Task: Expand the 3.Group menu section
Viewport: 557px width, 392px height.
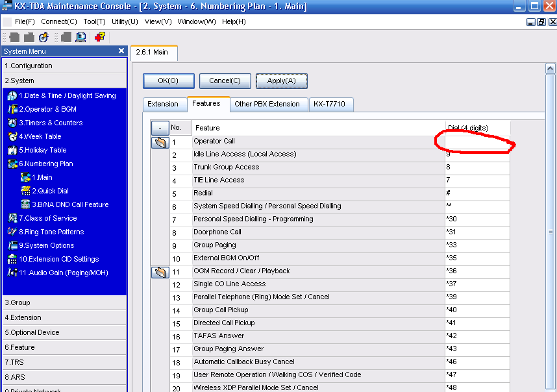Action: 64,302
